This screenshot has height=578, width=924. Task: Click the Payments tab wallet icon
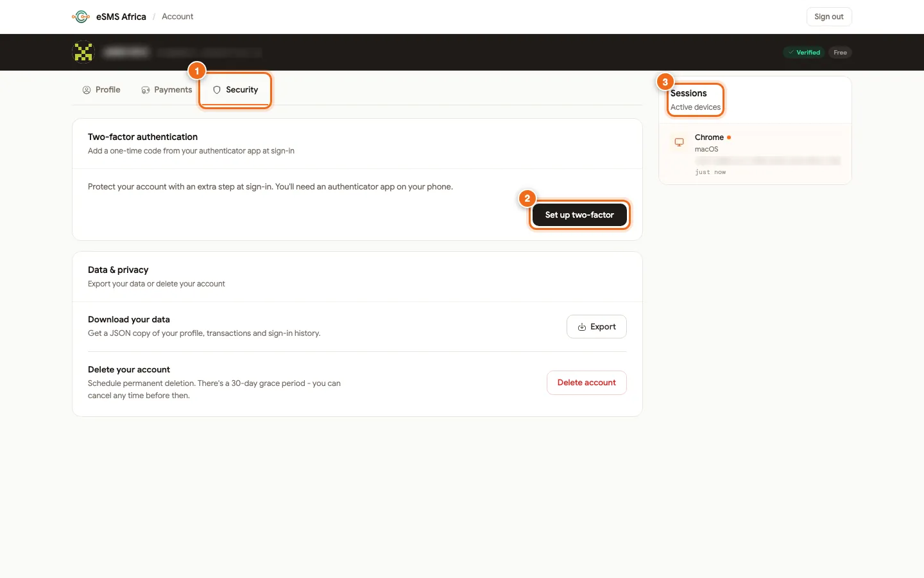click(x=146, y=90)
